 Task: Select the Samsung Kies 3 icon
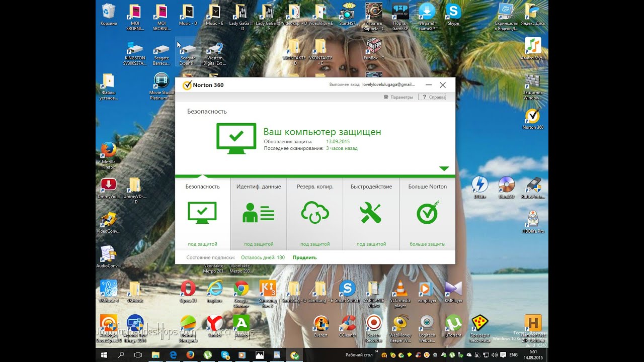point(268,294)
